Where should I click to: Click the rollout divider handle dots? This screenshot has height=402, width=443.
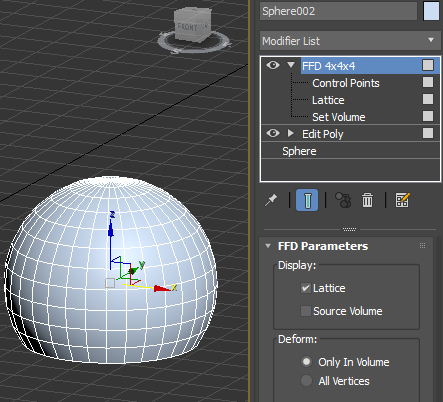coord(350,229)
